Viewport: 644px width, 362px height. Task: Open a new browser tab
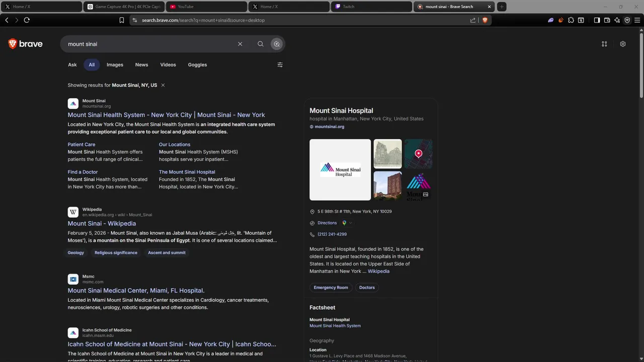[x=502, y=7]
